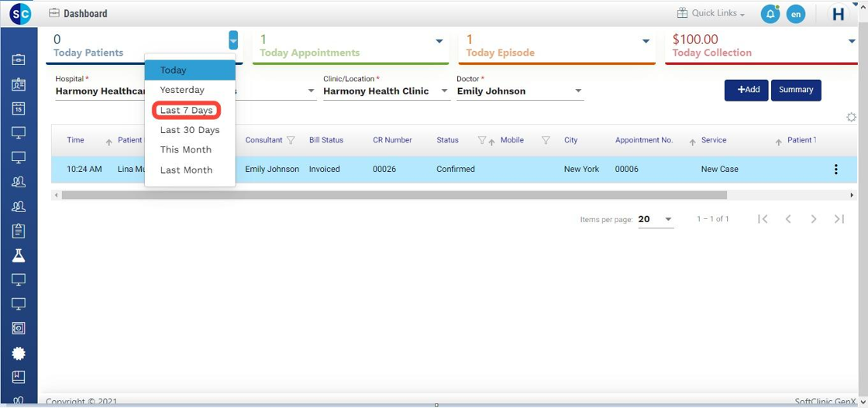Go to the first page of results
The height and width of the screenshot is (408, 868).
point(763,219)
